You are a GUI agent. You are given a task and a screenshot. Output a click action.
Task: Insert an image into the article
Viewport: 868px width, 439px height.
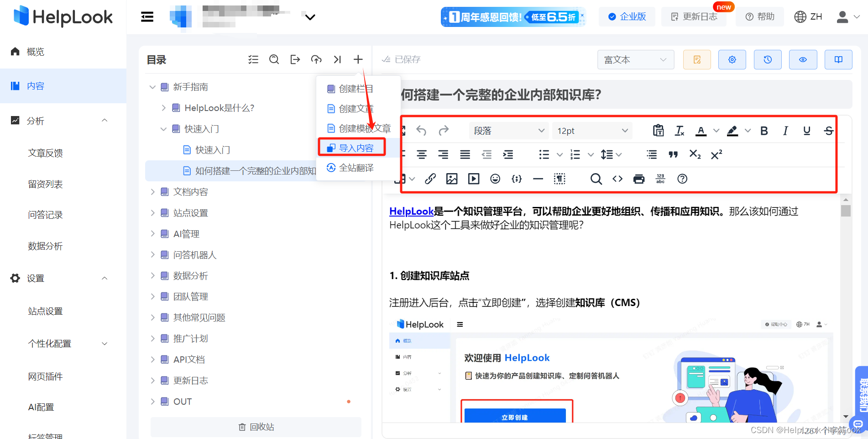[452, 179]
